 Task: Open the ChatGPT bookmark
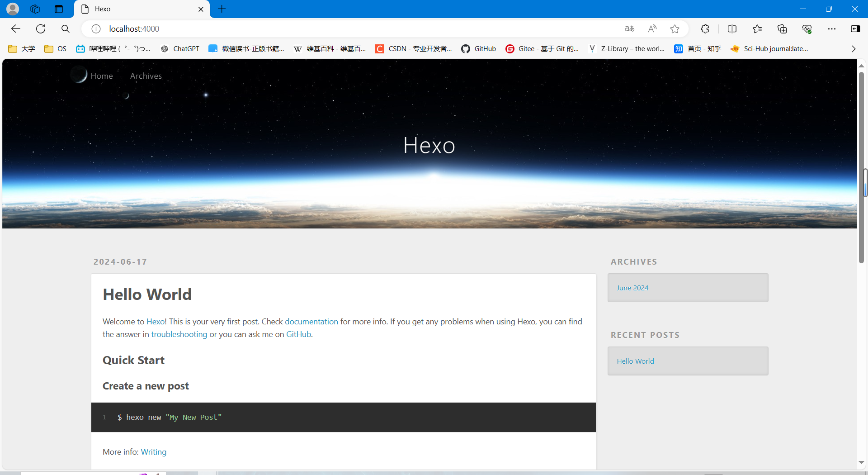click(180, 49)
